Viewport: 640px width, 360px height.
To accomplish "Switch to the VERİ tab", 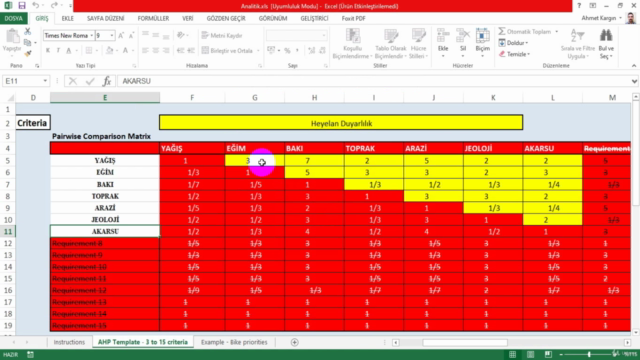I will (x=188, y=18).
